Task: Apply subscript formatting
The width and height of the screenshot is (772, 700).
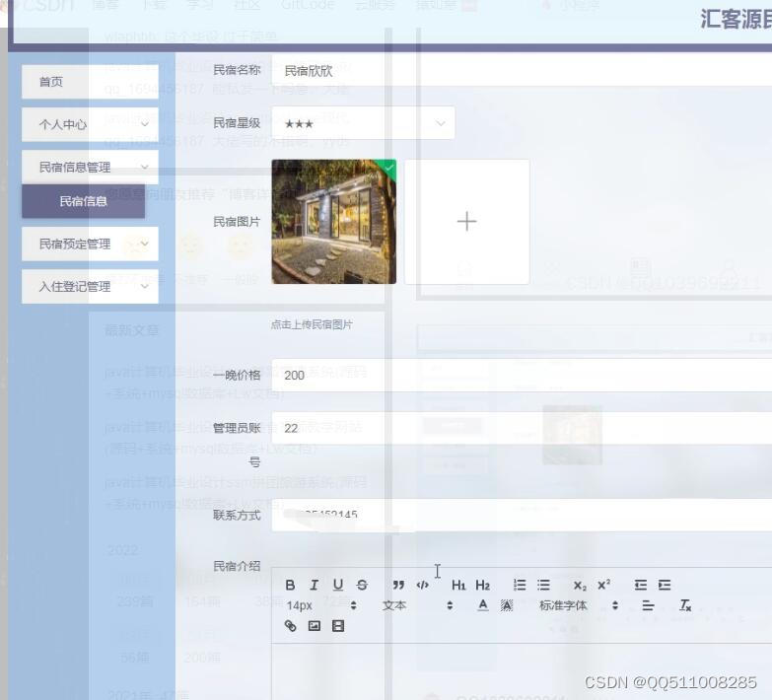Action: (x=580, y=585)
